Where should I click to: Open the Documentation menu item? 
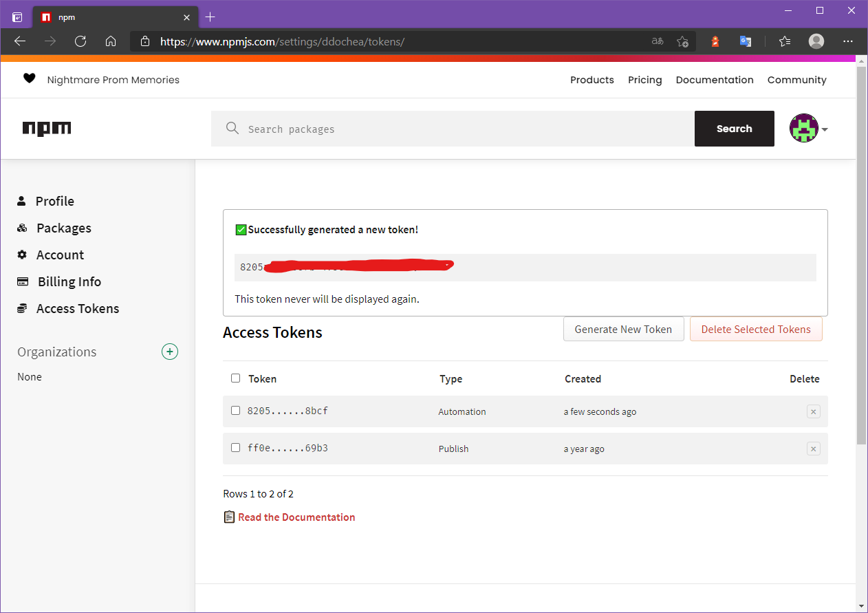pyautogui.click(x=715, y=80)
